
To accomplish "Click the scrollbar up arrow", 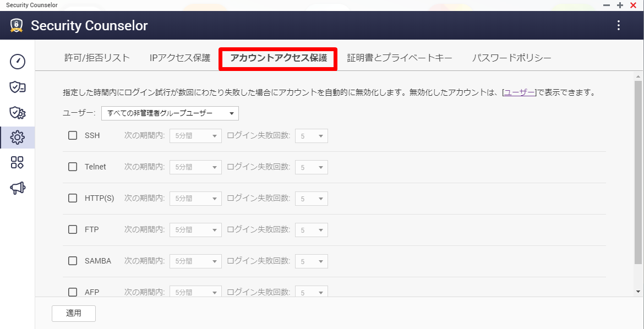I will click(x=638, y=76).
